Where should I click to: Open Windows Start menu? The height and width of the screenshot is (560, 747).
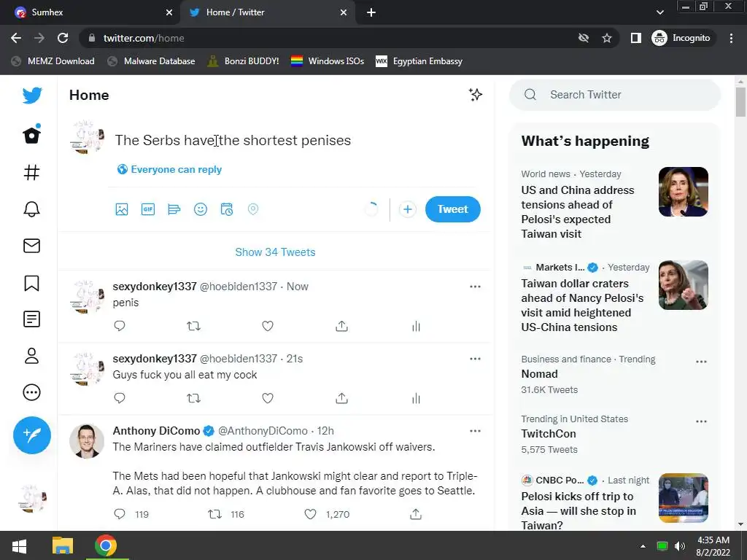[x=19, y=545]
